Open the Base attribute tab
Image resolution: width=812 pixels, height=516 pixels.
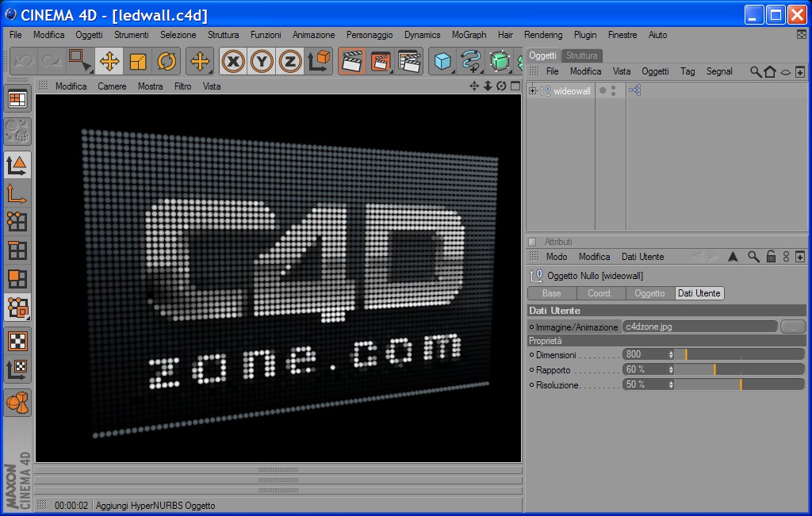pyautogui.click(x=552, y=293)
